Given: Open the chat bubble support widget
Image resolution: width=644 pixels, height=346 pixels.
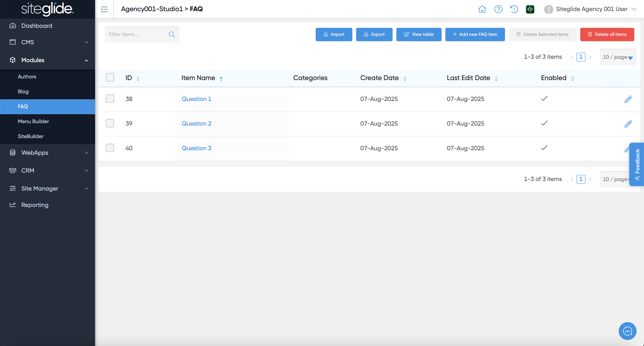Looking at the screenshot, I should pyautogui.click(x=627, y=331).
